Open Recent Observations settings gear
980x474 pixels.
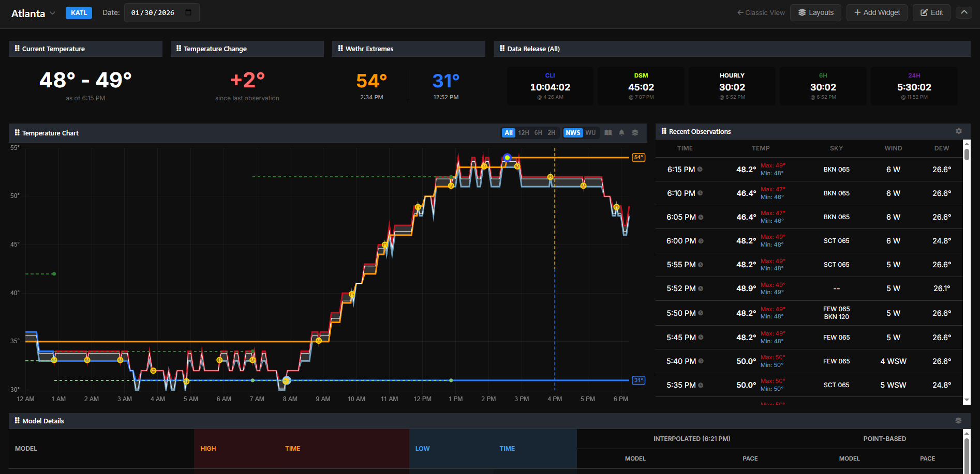959,131
